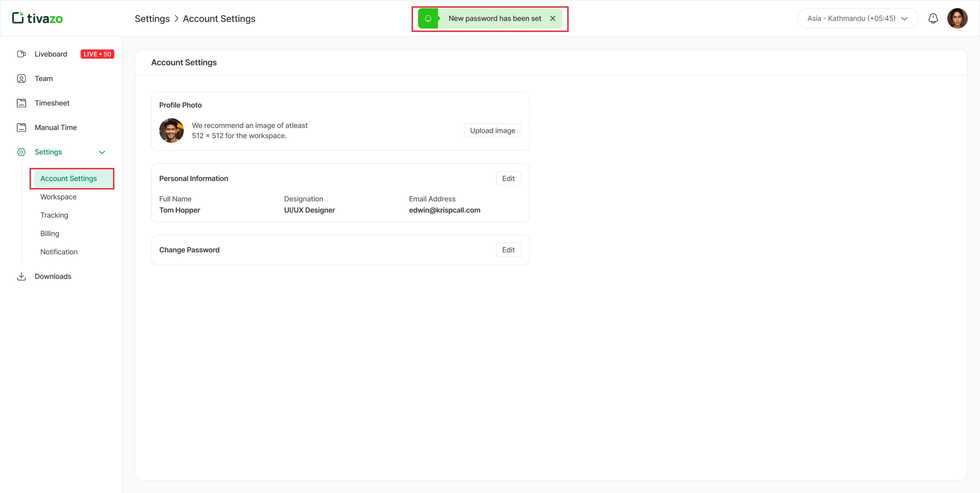The width and height of the screenshot is (980, 493).
Task: Open Downloads page
Action: 53,276
